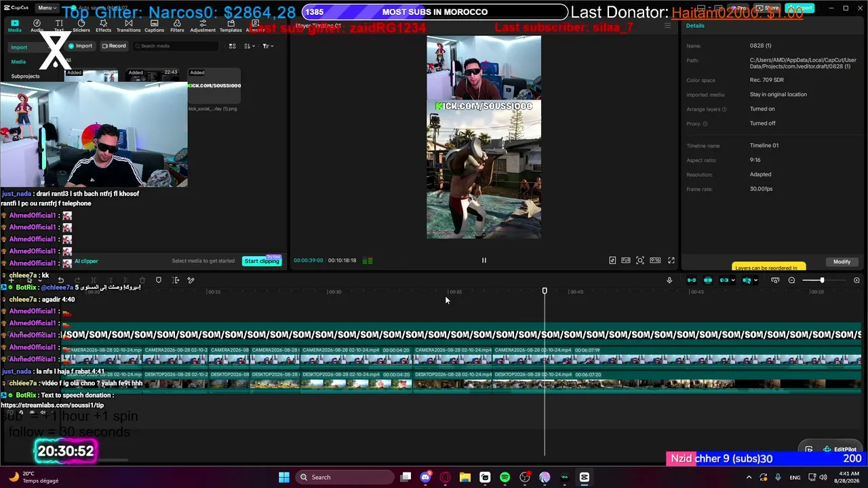
Task: Click the Record button
Action: 114,46
